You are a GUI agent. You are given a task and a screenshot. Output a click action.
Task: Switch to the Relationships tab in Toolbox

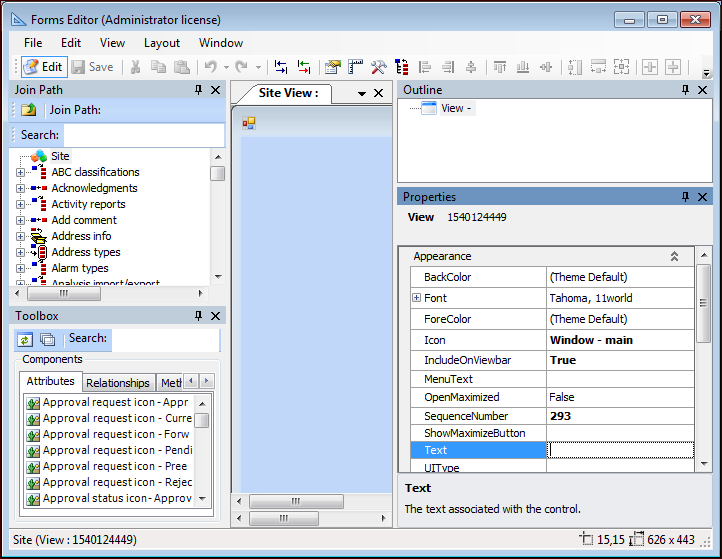pos(118,383)
